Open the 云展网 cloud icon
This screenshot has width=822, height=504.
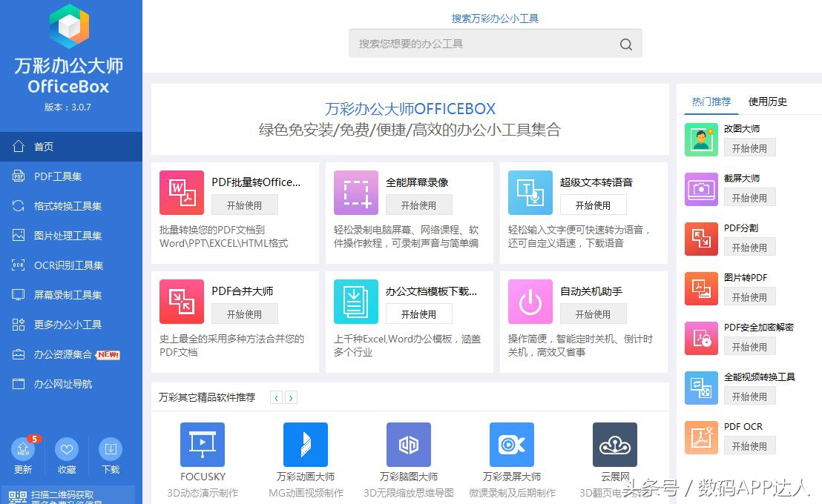pyautogui.click(x=615, y=445)
